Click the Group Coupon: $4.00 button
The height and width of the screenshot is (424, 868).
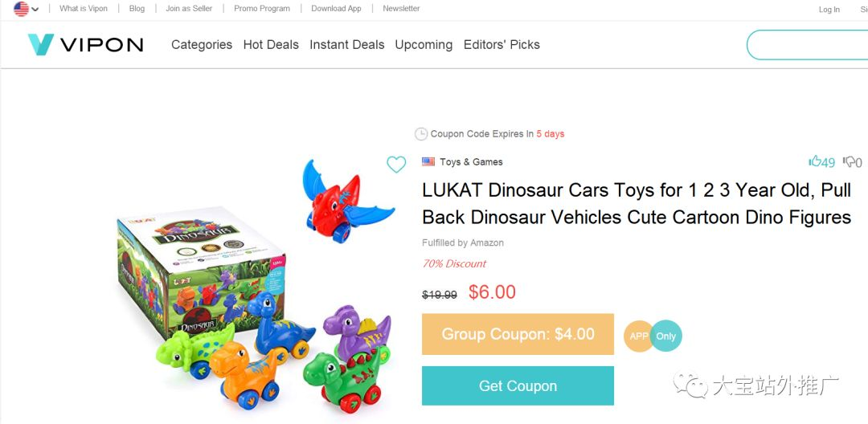point(518,334)
